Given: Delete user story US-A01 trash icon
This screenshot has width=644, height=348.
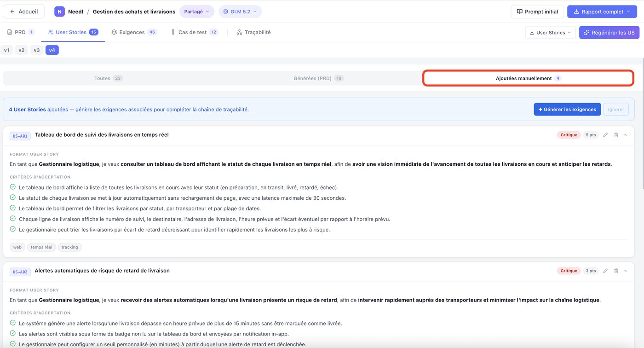Looking at the screenshot, I should coord(616,135).
